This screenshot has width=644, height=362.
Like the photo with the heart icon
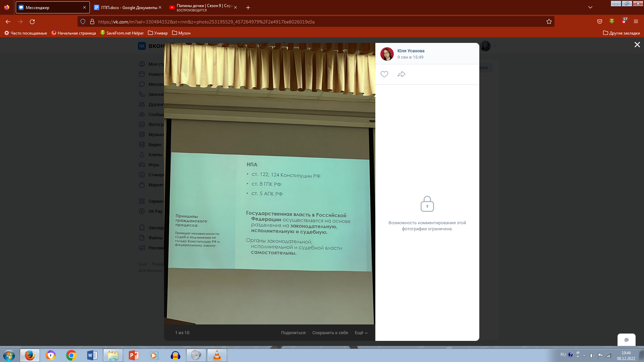[x=384, y=74]
